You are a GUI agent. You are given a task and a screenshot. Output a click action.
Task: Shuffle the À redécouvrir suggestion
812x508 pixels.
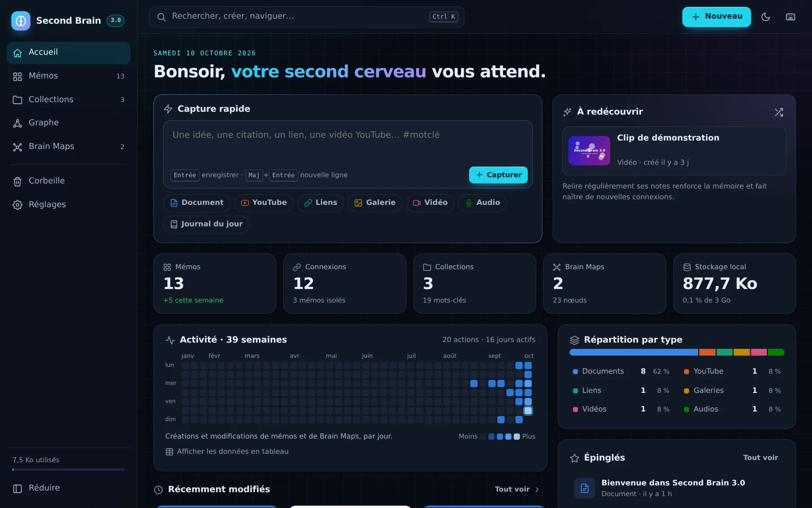point(779,112)
